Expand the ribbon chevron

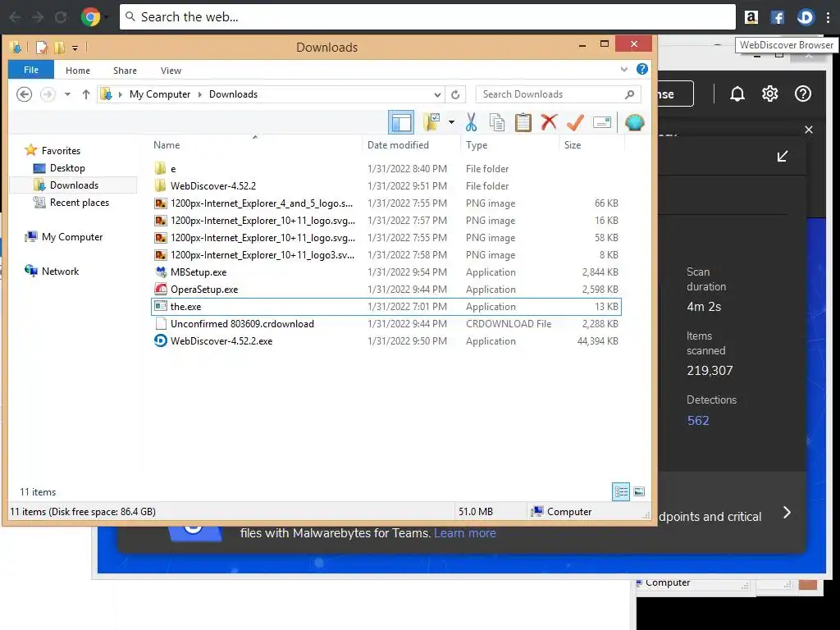(624, 70)
